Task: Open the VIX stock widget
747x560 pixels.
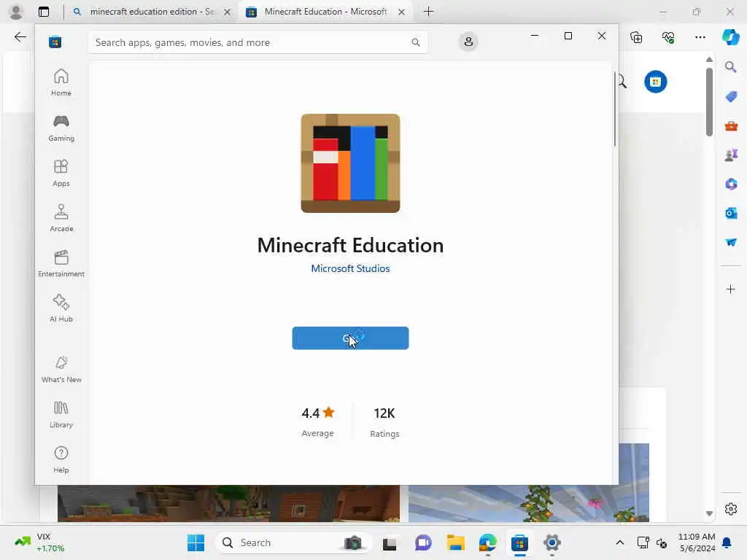Action: (39, 542)
